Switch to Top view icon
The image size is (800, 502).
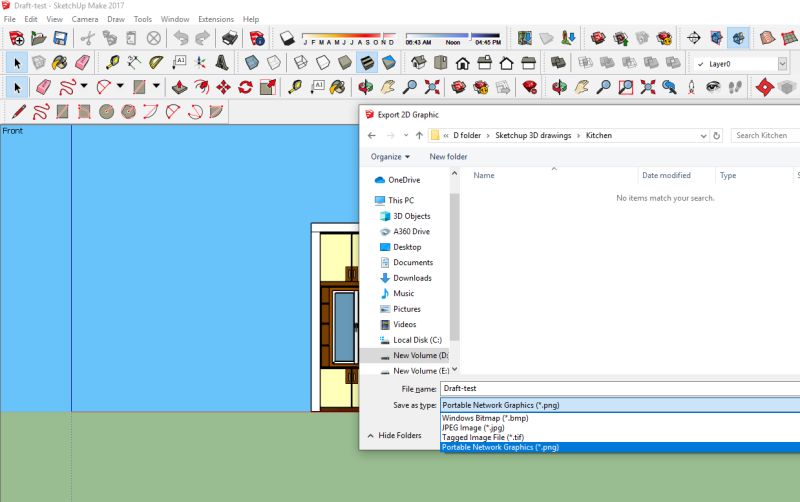(x=440, y=63)
